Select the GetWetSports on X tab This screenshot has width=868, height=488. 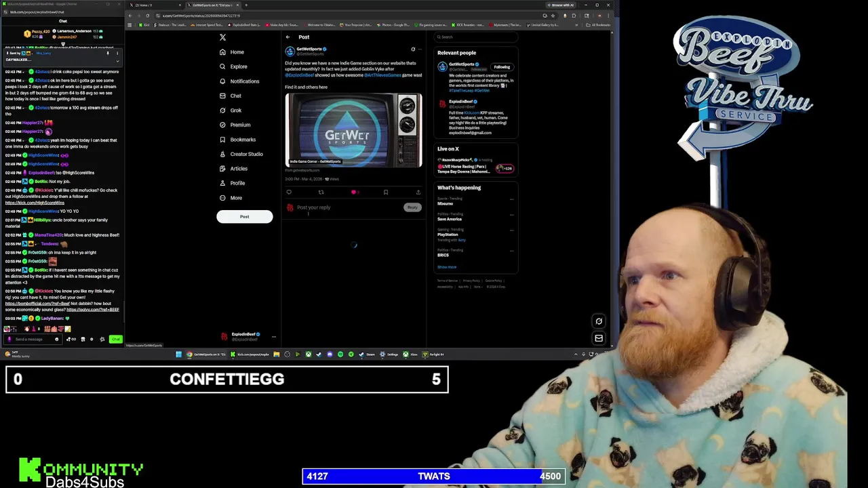(212, 5)
